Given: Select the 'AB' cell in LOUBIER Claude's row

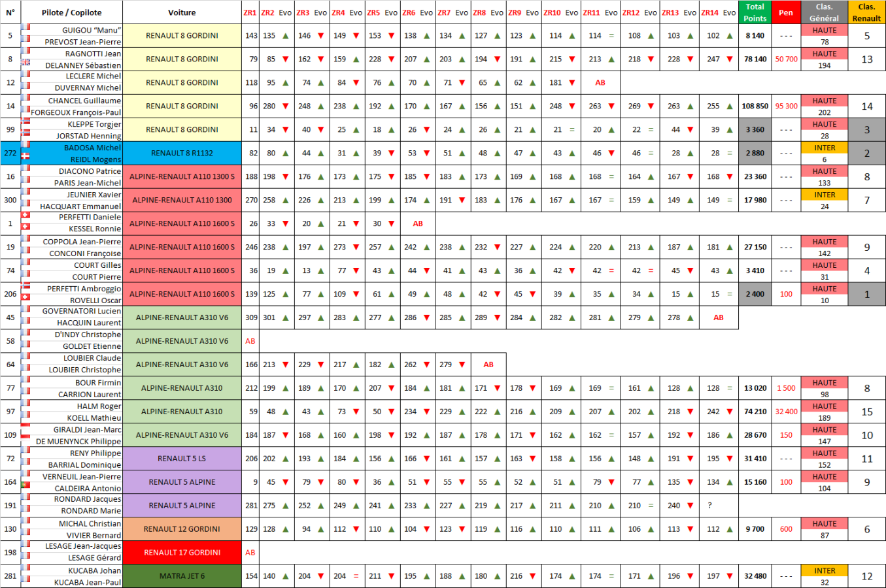Looking at the screenshot, I should 488,365.
